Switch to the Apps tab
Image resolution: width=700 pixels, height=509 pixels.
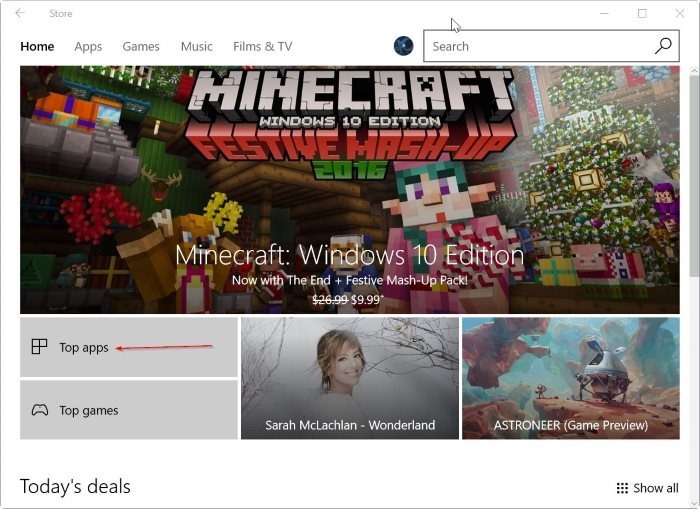tap(88, 46)
